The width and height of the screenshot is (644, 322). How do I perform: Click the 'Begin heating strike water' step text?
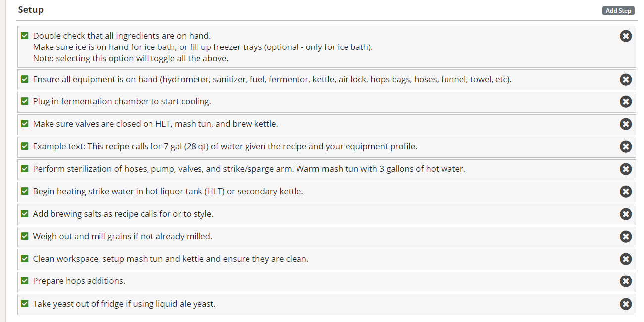click(x=168, y=191)
